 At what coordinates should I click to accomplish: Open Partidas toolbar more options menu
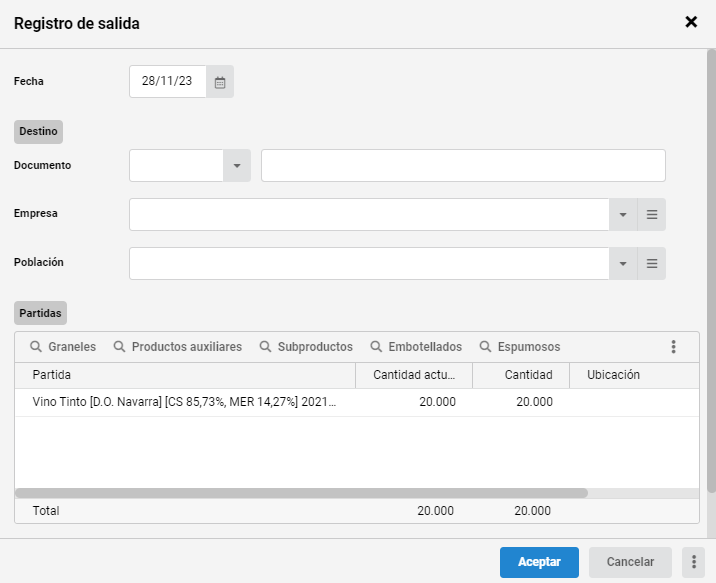pyautogui.click(x=673, y=347)
